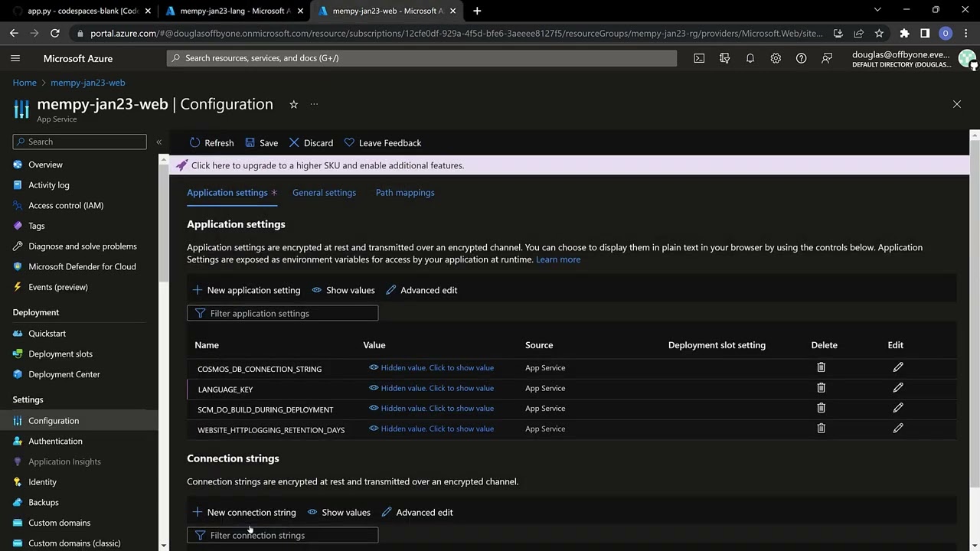Image resolution: width=980 pixels, height=551 pixels.
Task: Open the portal Feedback icon
Action: click(827, 58)
